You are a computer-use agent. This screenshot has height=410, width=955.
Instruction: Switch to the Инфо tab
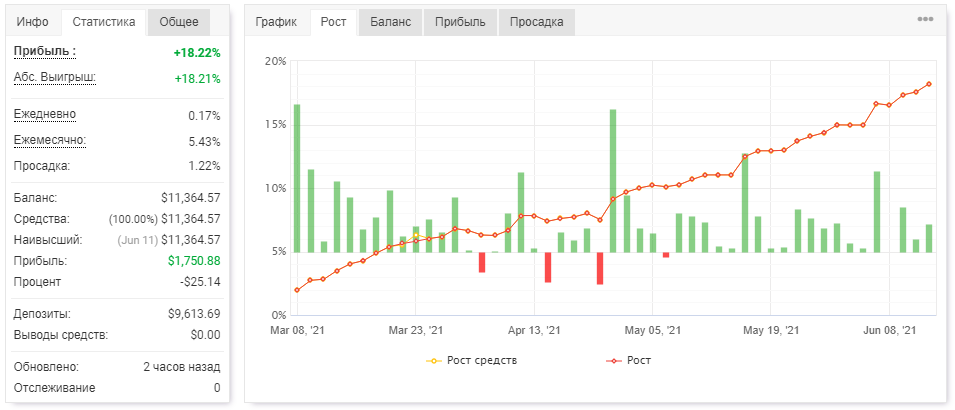[x=33, y=22]
